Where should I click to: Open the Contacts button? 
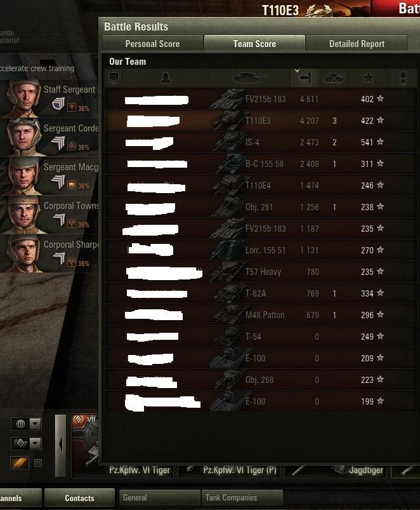click(x=79, y=498)
